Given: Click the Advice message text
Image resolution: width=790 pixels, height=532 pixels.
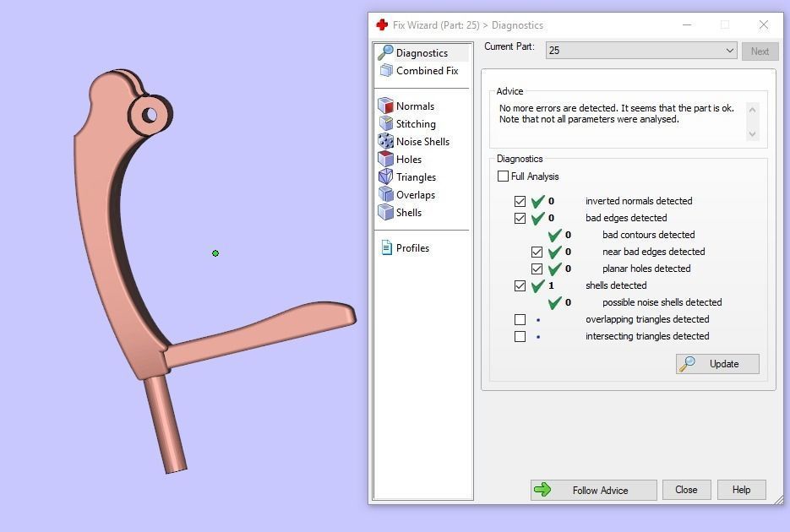Looking at the screenshot, I should click(616, 113).
